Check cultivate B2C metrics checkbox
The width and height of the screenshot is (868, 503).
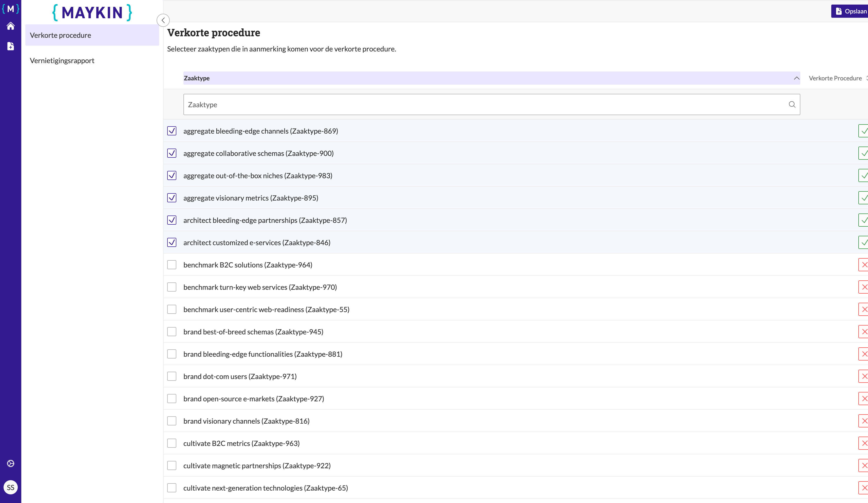[x=172, y=443]
